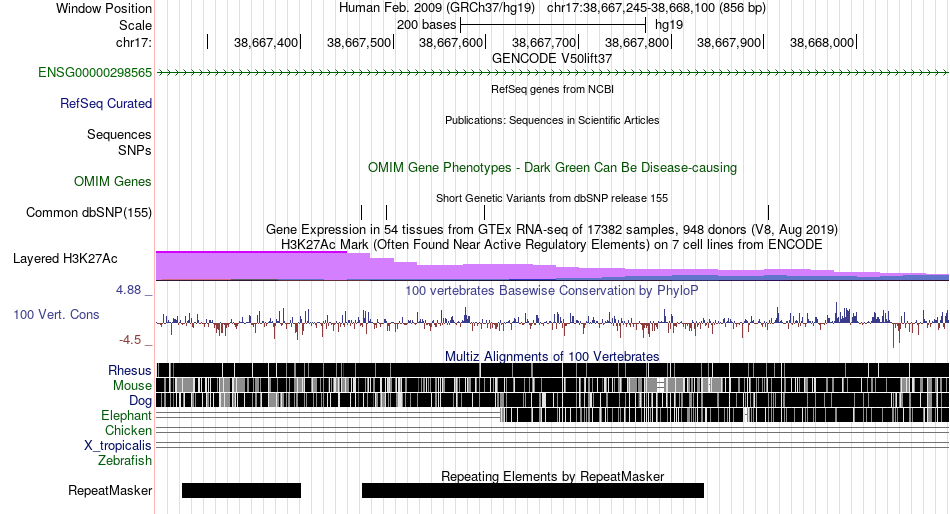Click the GENCODE V50lift37 track title
This screenshot has height=514, width=950.
click(552, 59)
